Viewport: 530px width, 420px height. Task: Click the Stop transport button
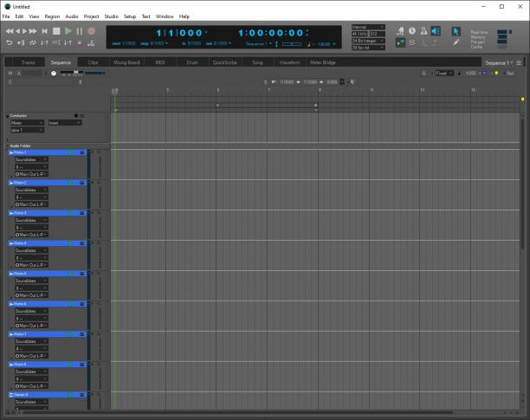click(56, 31)
